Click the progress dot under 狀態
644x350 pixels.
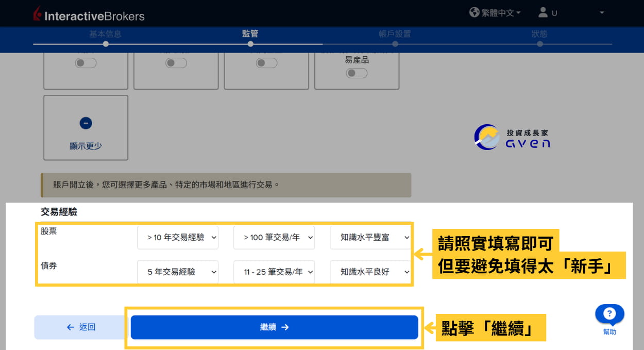coord(539,44)
